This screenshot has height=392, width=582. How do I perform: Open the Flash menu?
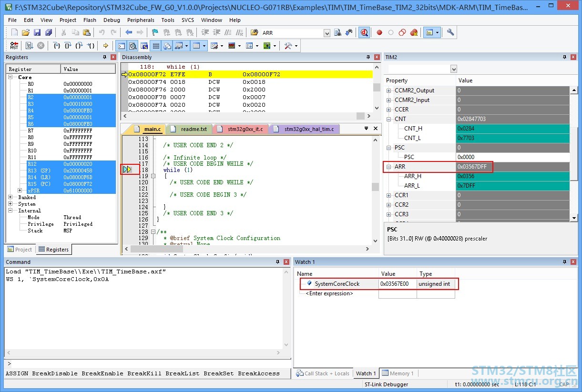tap(90, 20)
